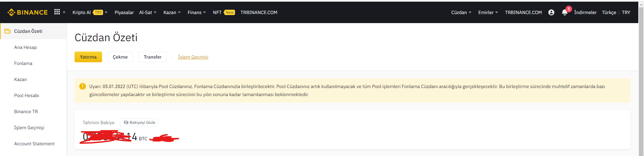
Task: Toggle Bakiyeyi Gizle balance visibility
Action: pyautogui.click(x=139, y=123)
